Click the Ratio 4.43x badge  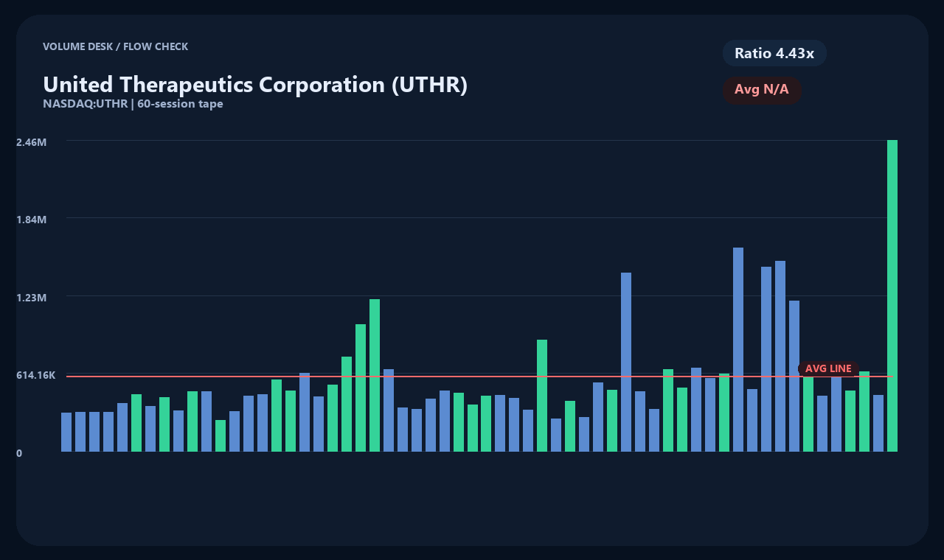774,53
